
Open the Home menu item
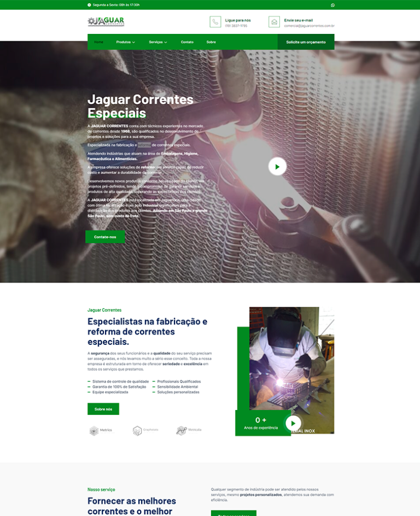98,42
